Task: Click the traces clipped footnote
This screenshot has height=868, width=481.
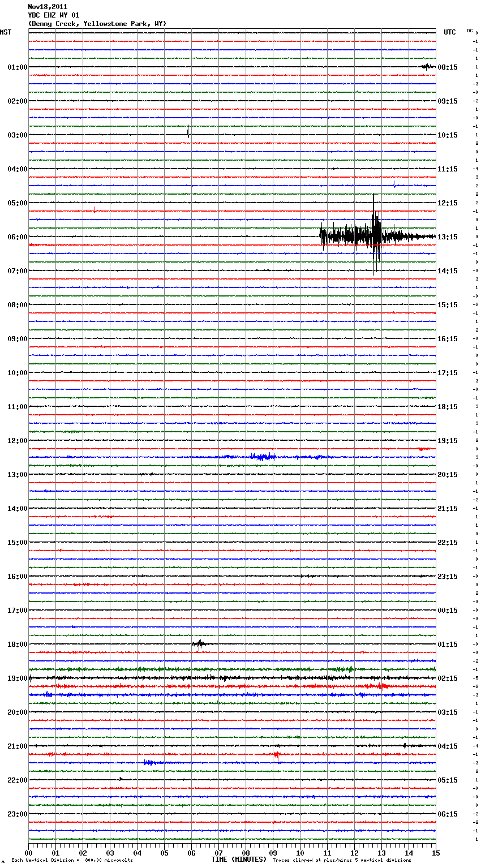Action: point(342,861)
